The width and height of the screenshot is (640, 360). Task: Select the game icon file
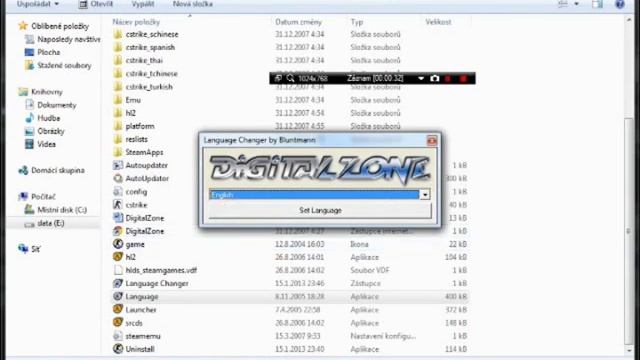[x=118, y=244]
